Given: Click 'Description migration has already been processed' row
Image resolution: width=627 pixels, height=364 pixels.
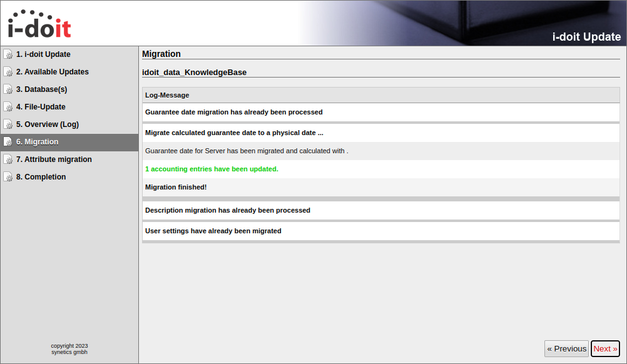Looking at the screenshot, I should (x=381, y=211).
